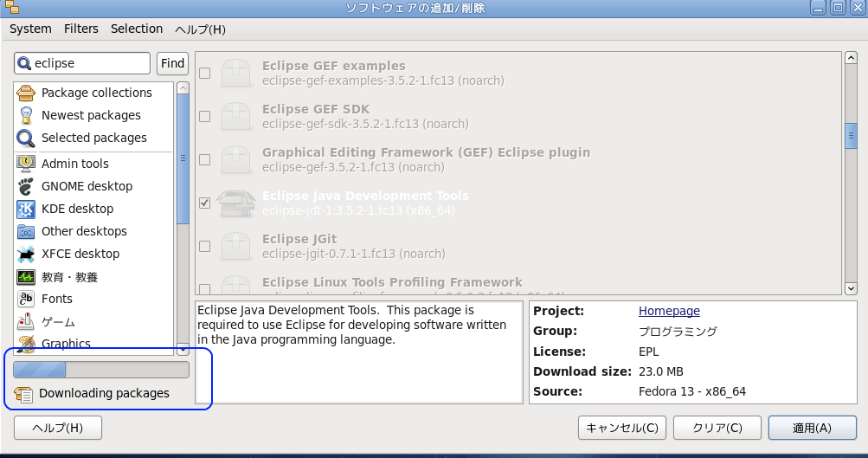
Task: Open the project Homepage link
Action: [669, 311]
